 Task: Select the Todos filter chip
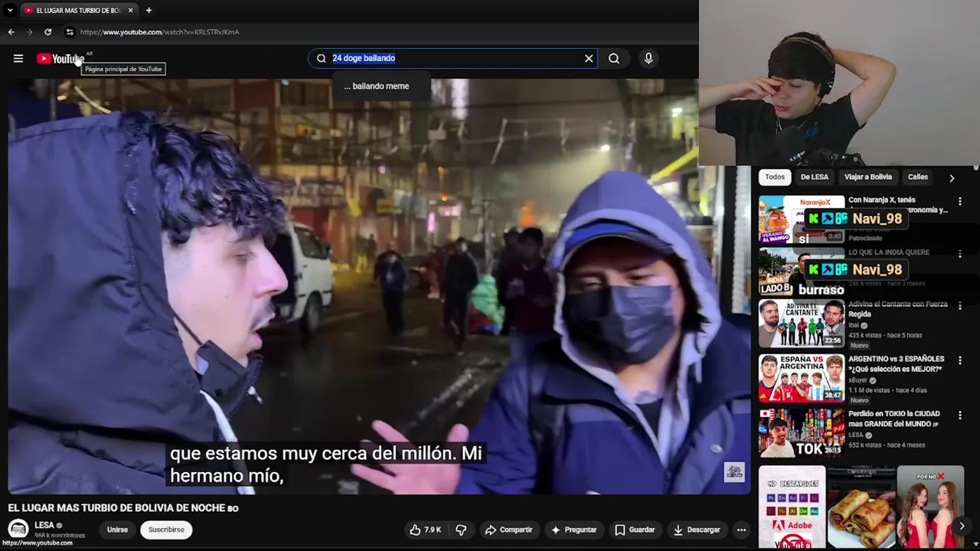[775, 177]
